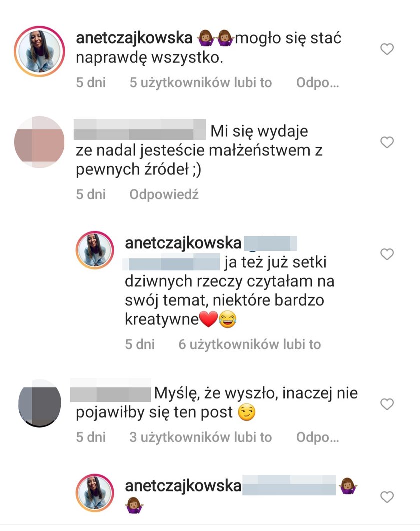The image size is (420, 531).
Task: View '6 użytkowników lubi to' likes list
Action: 250,344
